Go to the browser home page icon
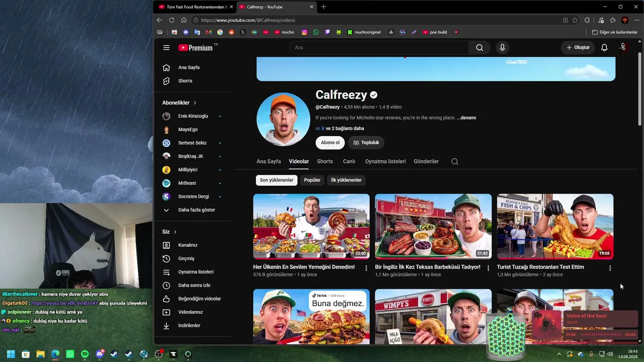644x362 pixels. 184,20
